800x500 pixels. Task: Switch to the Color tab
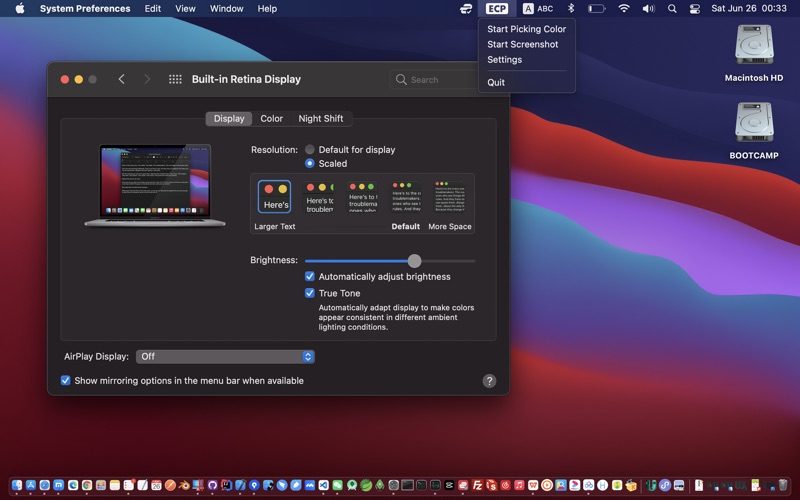(x=271, y=118)
